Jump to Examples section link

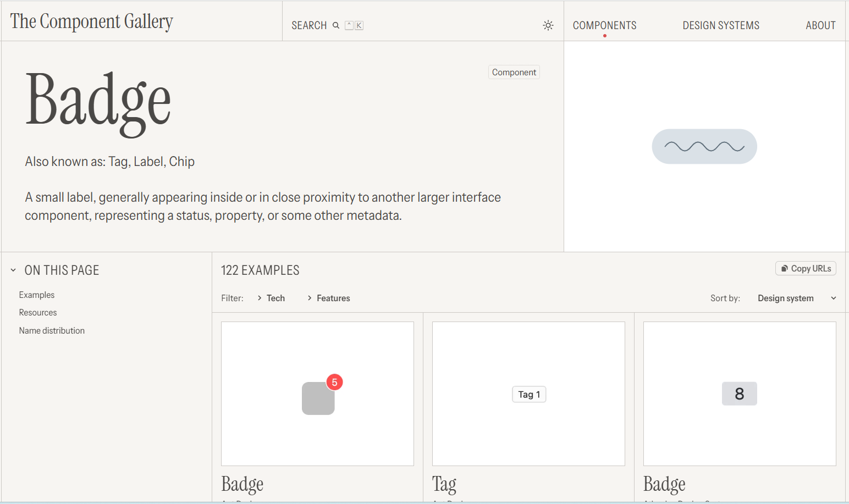(x=37, y=295)
